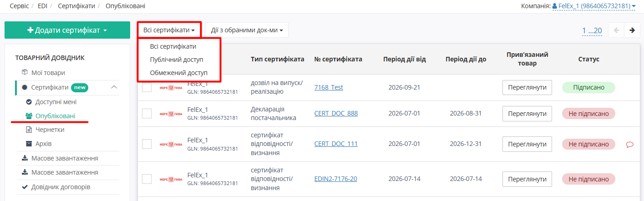The image size is (644, 201).
Task: Open the Дії з обраними док-ми dropdown
Action: pyautogui.click(x=247, y=30)
